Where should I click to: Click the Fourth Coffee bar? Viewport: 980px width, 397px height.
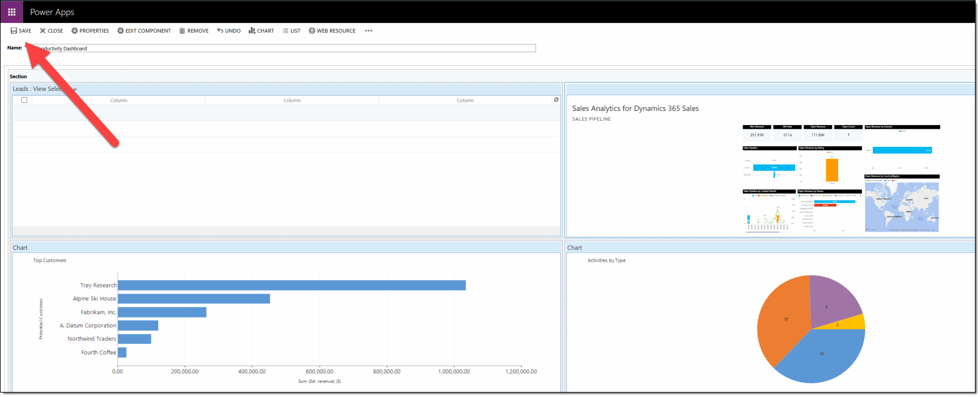(x=122, y=352)
